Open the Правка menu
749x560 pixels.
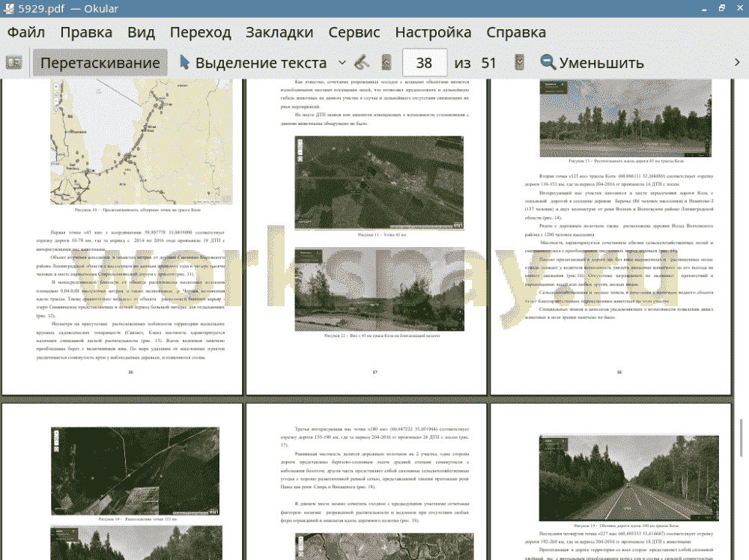(x=86, y=32)
